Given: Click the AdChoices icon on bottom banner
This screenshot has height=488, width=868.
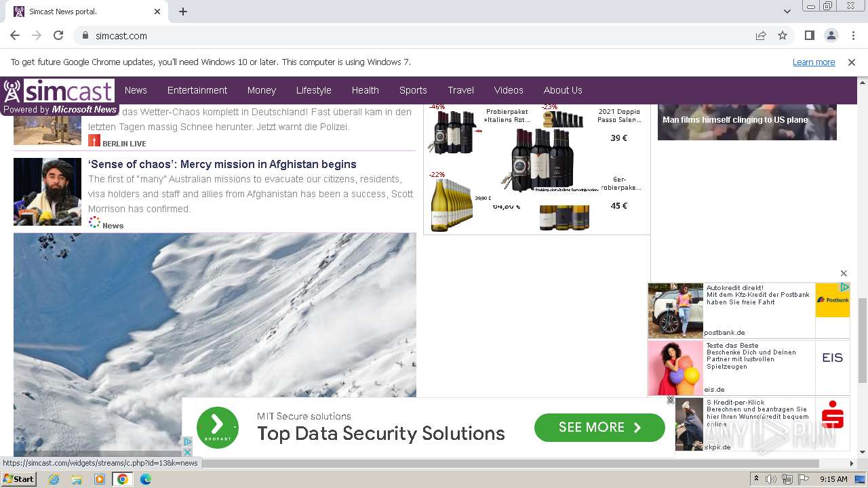Looking at the screenshot, I should point(188,442).
